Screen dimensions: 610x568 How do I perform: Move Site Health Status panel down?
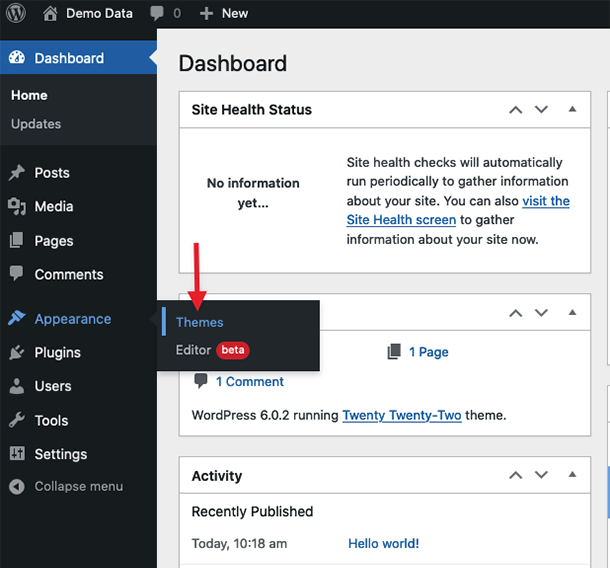(541, 110)
